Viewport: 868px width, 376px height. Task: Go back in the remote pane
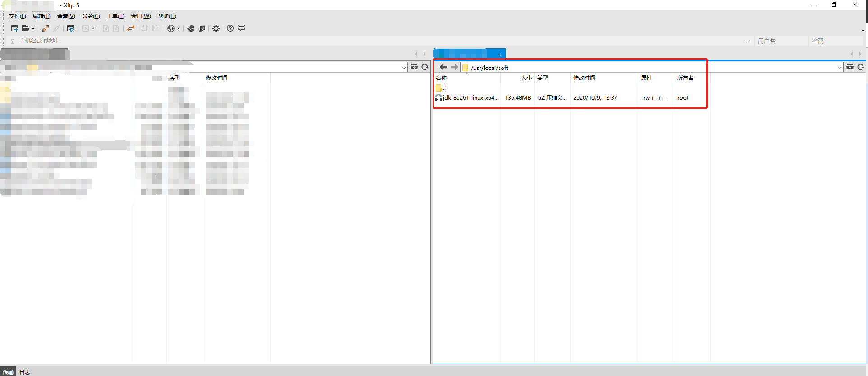coord(443,67)
